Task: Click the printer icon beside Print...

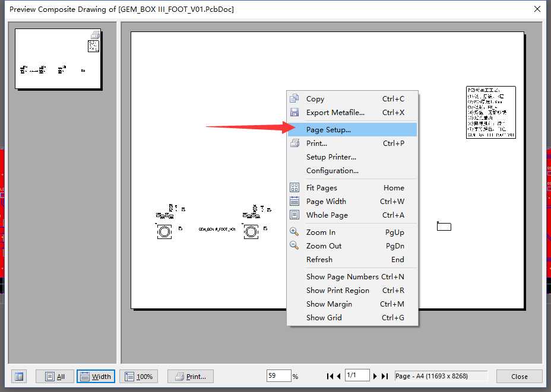Action: pyautogui.click(x=294, y=143)
